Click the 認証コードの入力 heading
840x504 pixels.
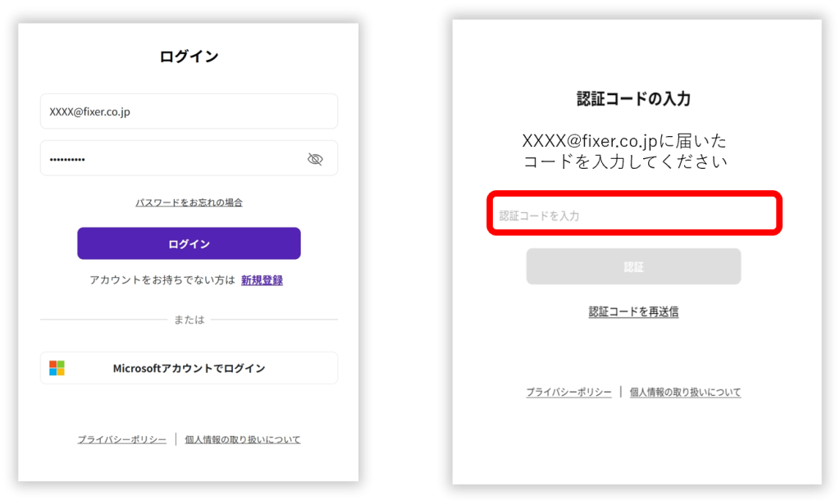(633, 99)
